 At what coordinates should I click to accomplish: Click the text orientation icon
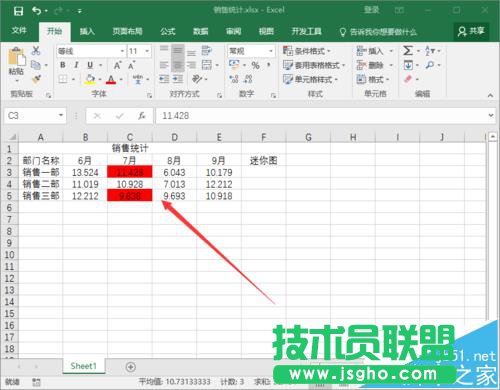[197, 79]
